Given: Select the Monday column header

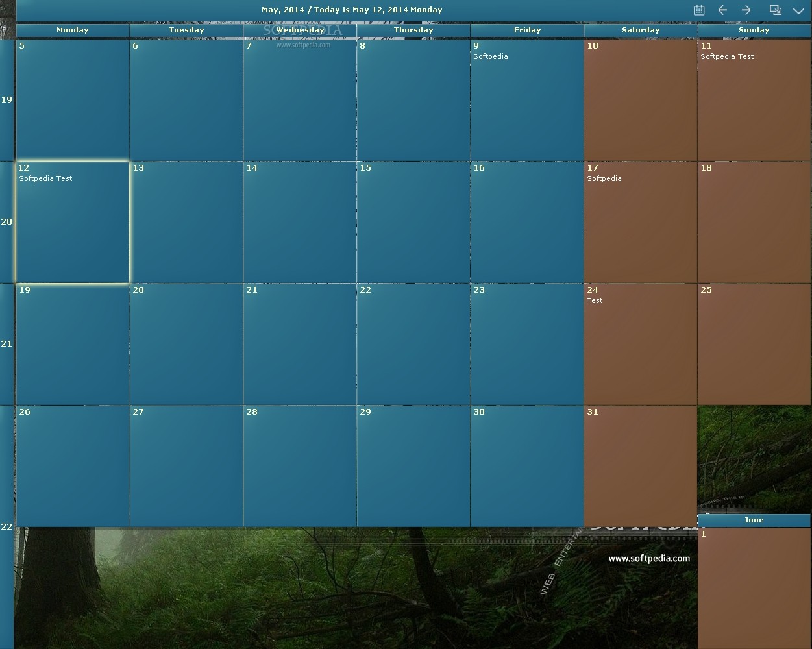Looking at the screenshot, I should pos(73,30).
